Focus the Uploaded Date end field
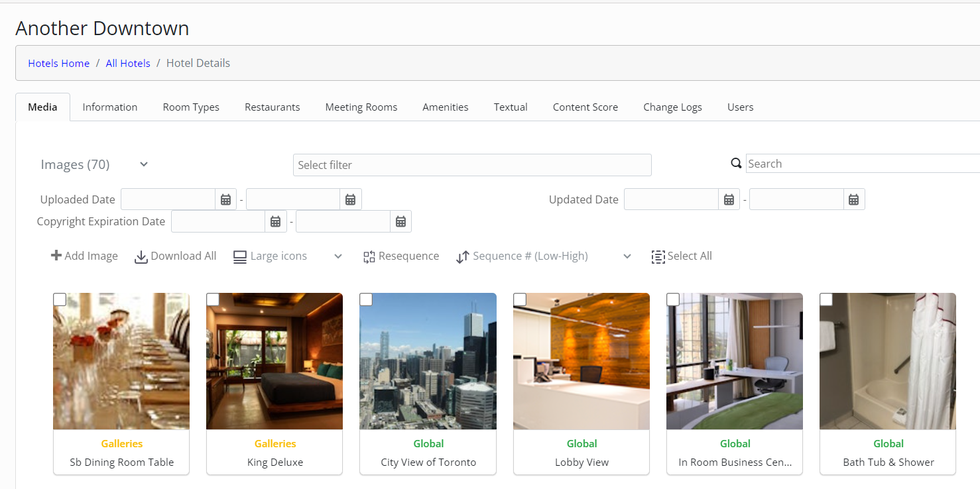980x489 pixels. coord(293,199)
